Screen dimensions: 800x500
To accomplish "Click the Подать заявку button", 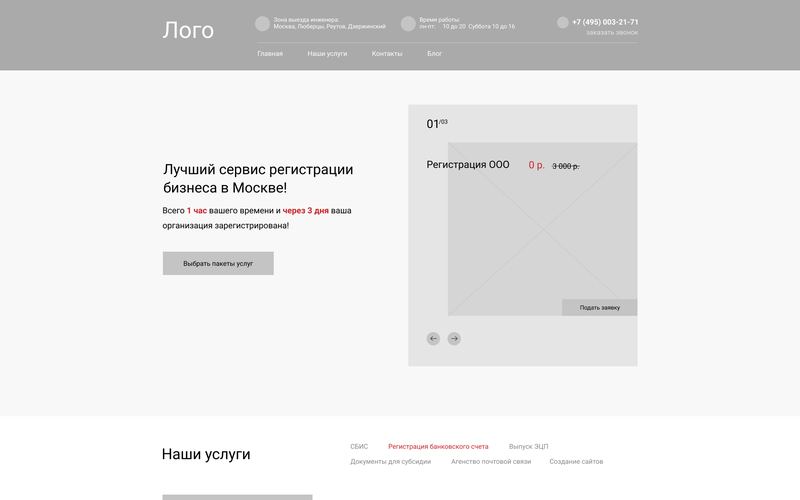I will (x=599, y=307).
